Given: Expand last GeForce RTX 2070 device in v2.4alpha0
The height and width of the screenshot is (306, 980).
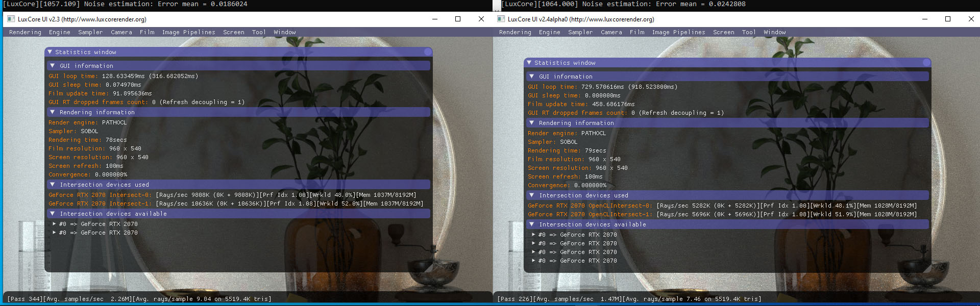Looking at the screenshot, I should (x=533, y=261).
